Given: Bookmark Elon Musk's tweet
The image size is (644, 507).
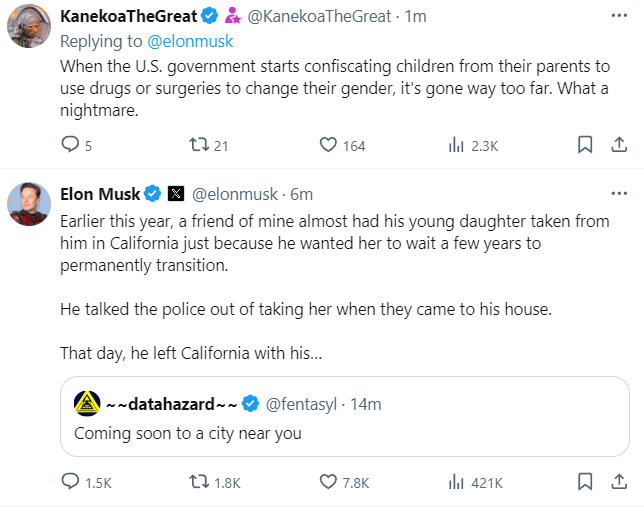Looking at the screenshot, I should tap(586, 482).
